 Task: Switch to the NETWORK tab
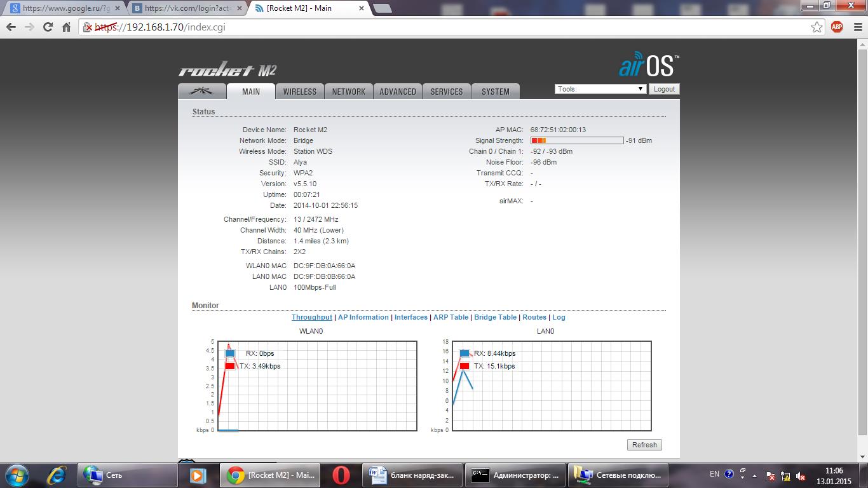[349, 91]
